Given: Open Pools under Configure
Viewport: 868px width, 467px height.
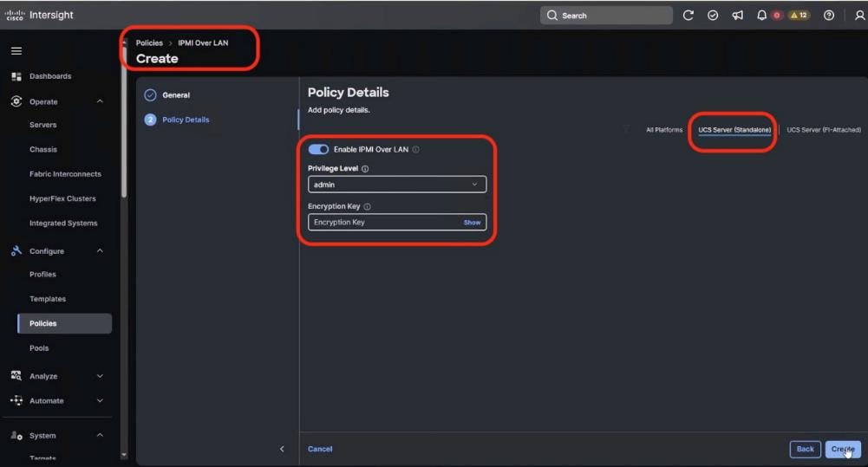Looking at the screenshot, I should [39, 348].
